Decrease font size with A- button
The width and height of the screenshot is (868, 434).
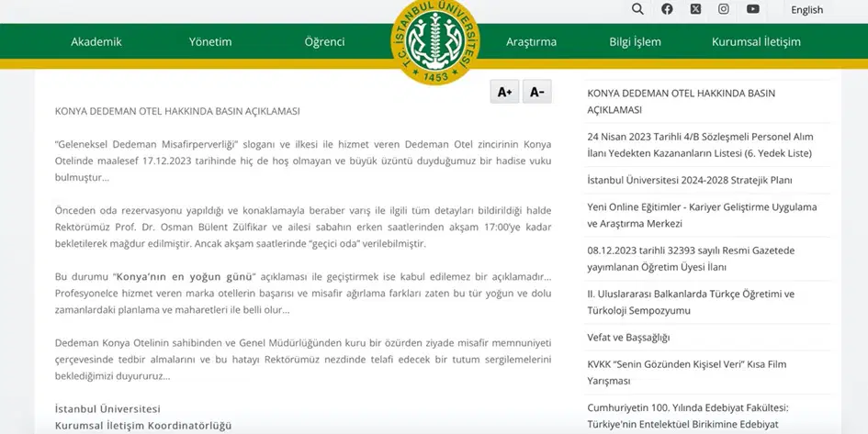coord(536,92)
